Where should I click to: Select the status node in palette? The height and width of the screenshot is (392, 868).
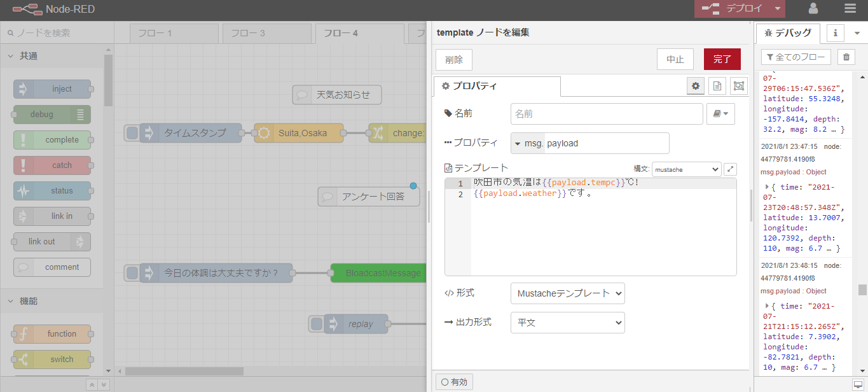pos(52,191)
